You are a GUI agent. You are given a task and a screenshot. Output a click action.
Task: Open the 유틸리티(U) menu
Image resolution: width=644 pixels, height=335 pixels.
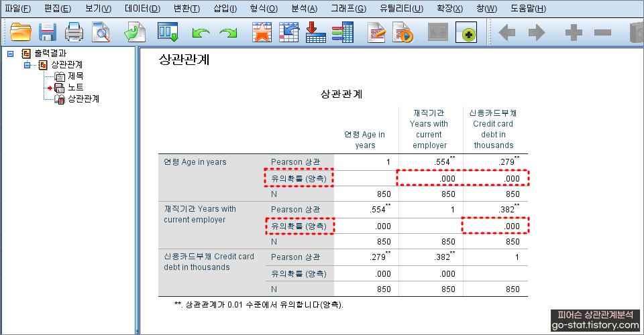(x=401, y=9)
